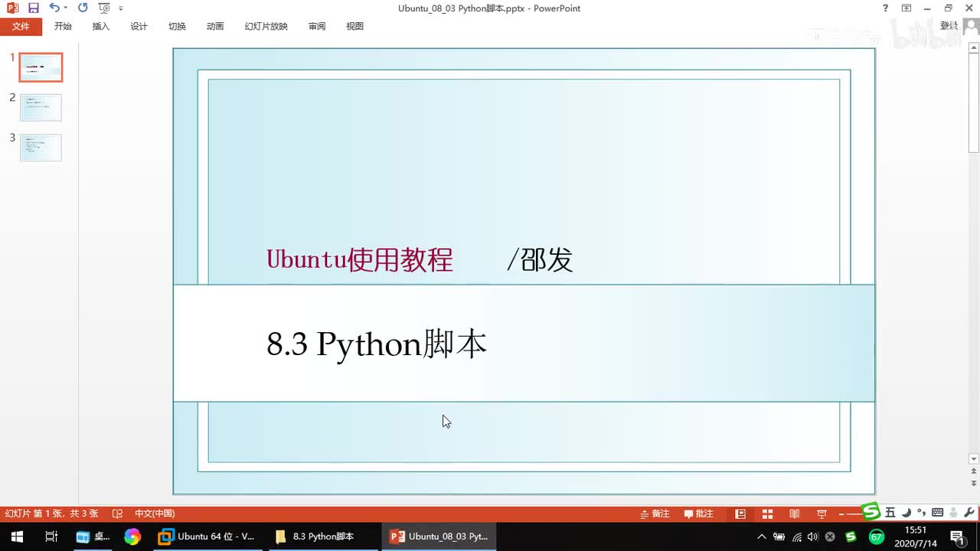The image size is (980, 551).
Task: Open Sogou soft keyboard icon
Action: (x=937, y=512)
